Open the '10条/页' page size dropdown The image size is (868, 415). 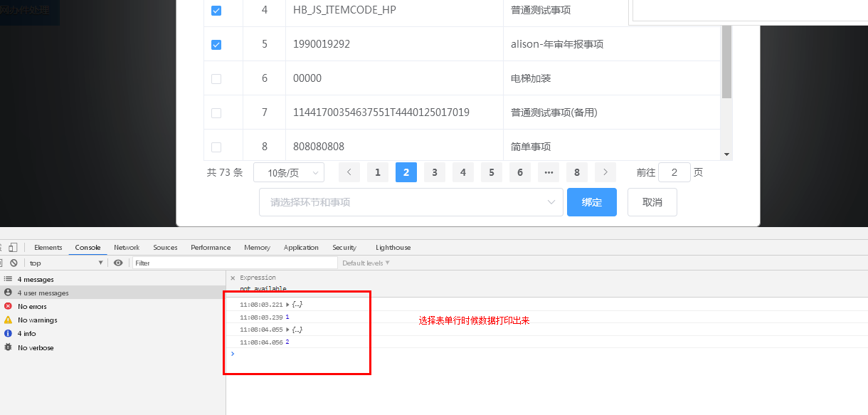289,172
